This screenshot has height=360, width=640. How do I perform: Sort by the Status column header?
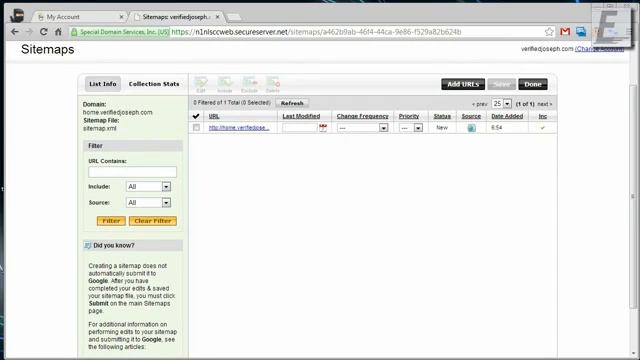[442, 116]
